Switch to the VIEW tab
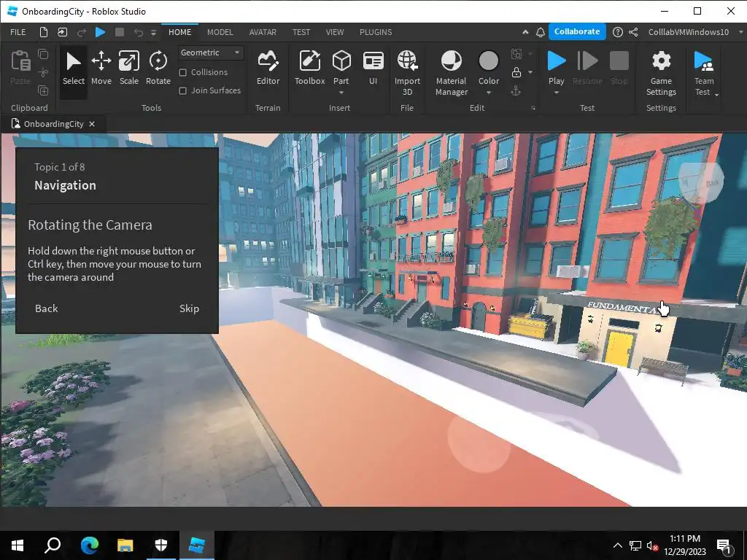 334,32
